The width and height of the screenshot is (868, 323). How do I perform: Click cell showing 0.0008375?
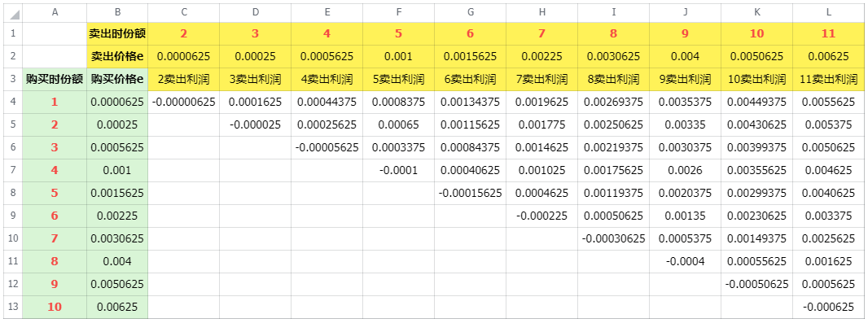tap(398, 102)
